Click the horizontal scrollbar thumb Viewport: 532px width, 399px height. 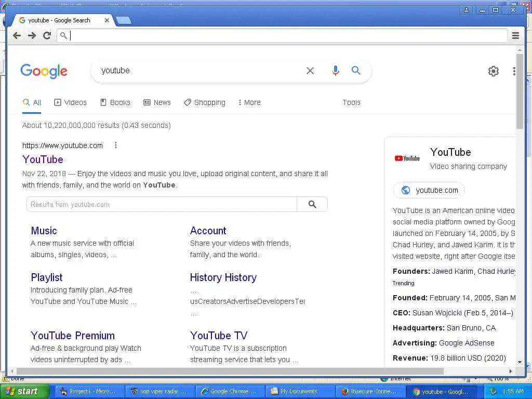pos(230,371)
